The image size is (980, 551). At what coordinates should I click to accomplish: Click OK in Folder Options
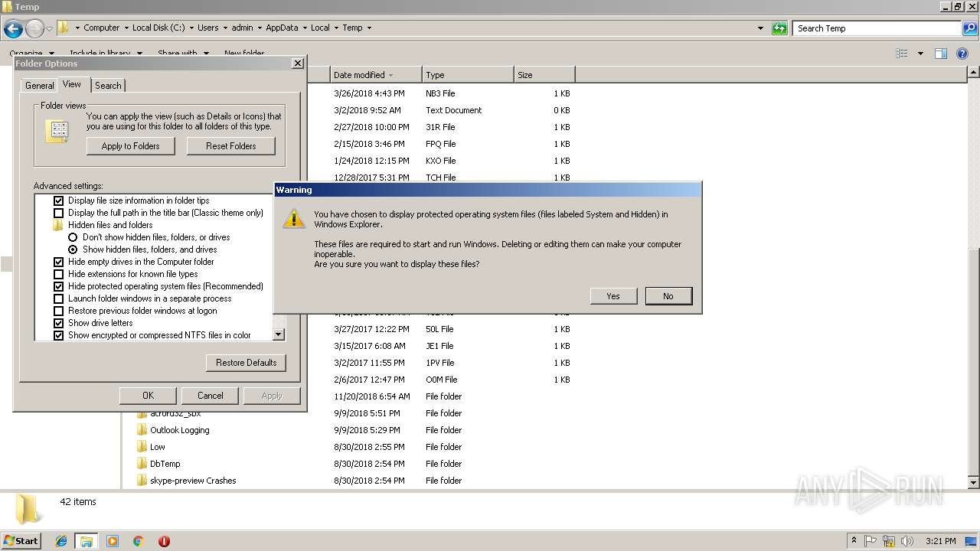149,396
